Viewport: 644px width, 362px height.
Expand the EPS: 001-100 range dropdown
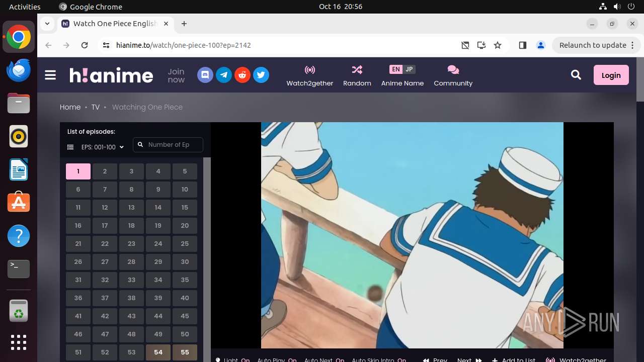click(x=103, y=147)
